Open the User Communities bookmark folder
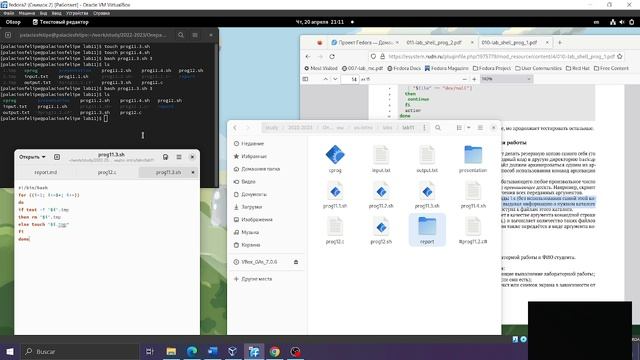The width and height of the screenshot is (640, 360). (538, 68)
